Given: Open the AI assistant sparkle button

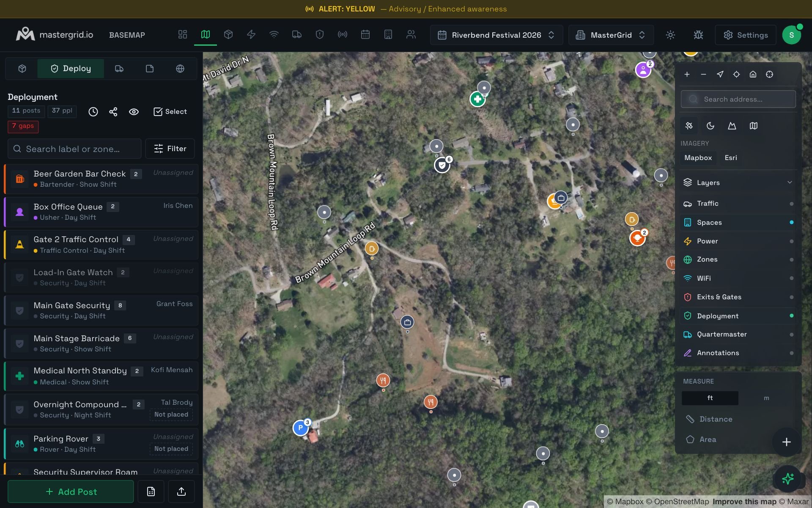Looking at the screenshot, I should [x=787, y=479].
